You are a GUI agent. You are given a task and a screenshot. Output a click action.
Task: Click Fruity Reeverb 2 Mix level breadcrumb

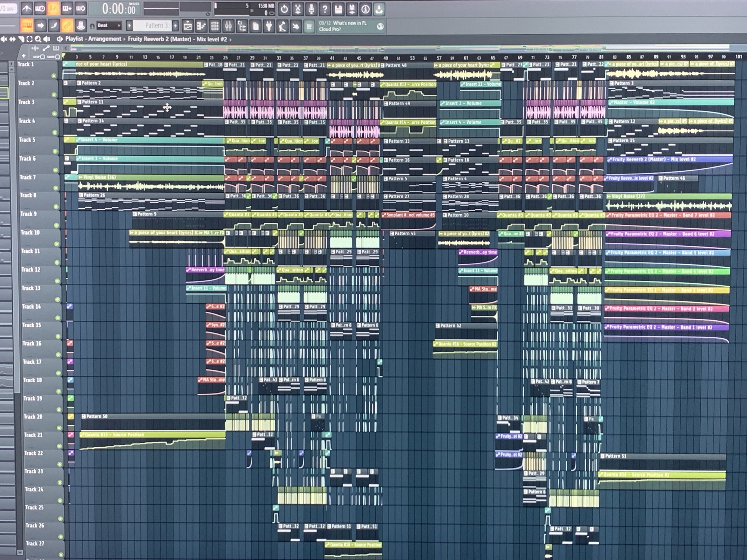click(177, 39)
